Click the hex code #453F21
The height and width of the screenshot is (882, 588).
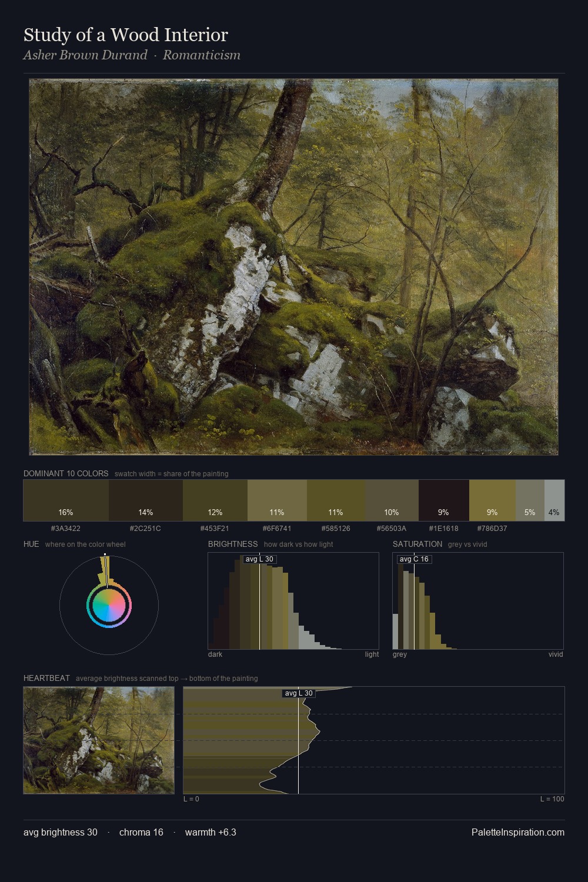point(215,528)
